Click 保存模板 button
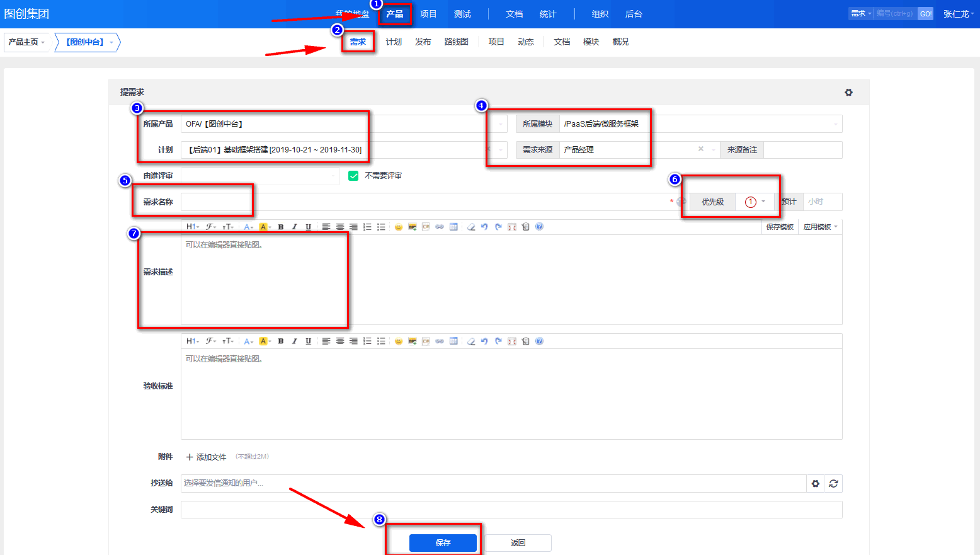This screenshot has width=980, height=555. pos(780,227)
